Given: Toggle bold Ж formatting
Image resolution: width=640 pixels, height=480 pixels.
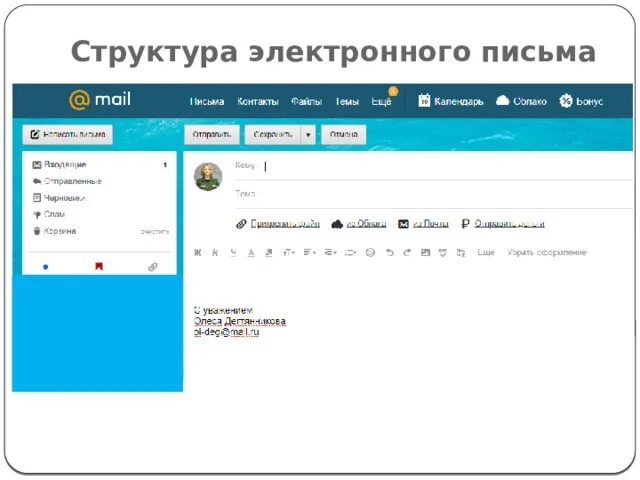Looking at the screenshot, I should pos(198,253).
